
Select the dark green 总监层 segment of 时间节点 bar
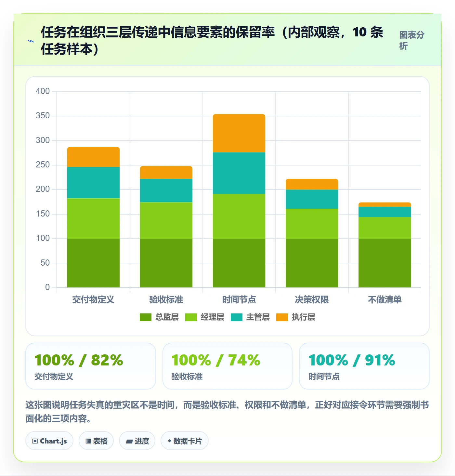coord(239,263)
